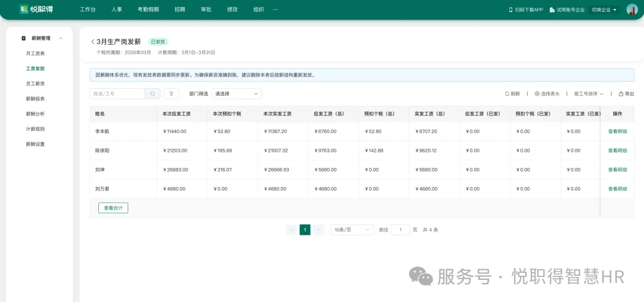Focus the 姓名/工号 search field
Screen dimensions: 644x302
tap(117, 94)
